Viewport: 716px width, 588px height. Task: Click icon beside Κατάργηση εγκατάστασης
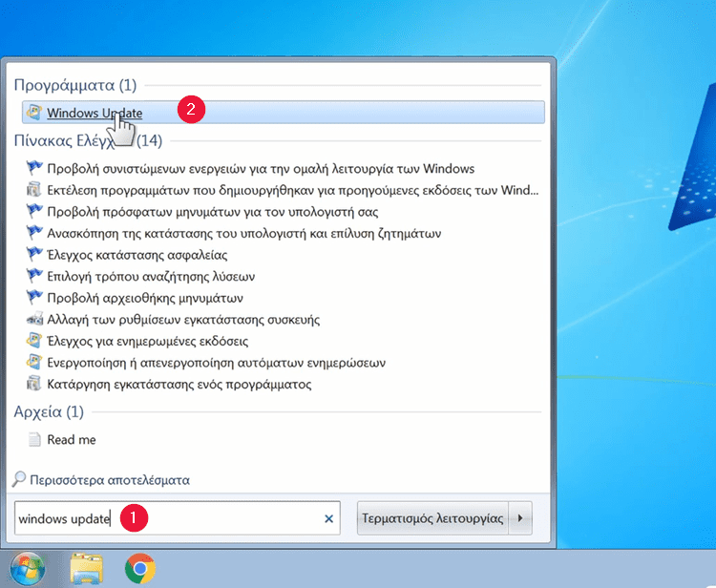[34, 384]
